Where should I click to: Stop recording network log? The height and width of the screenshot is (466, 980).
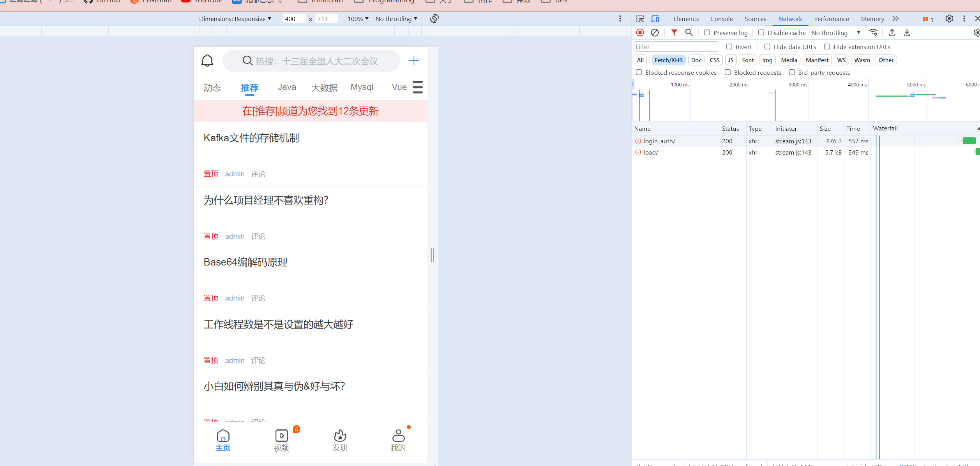pyautogui.click(x=640, y=33)
